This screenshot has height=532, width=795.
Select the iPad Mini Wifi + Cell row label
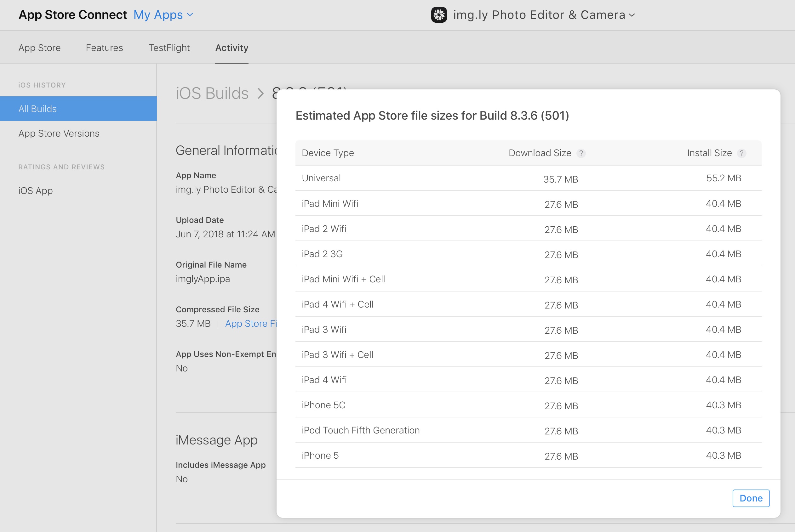pos(343,279)
